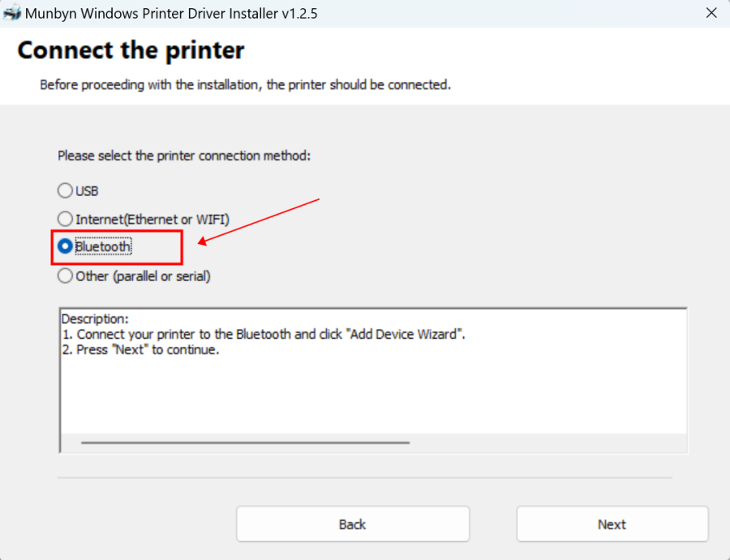Click the printer icon in the title bar
The image size is (730, 560).
tap(11, 13)
